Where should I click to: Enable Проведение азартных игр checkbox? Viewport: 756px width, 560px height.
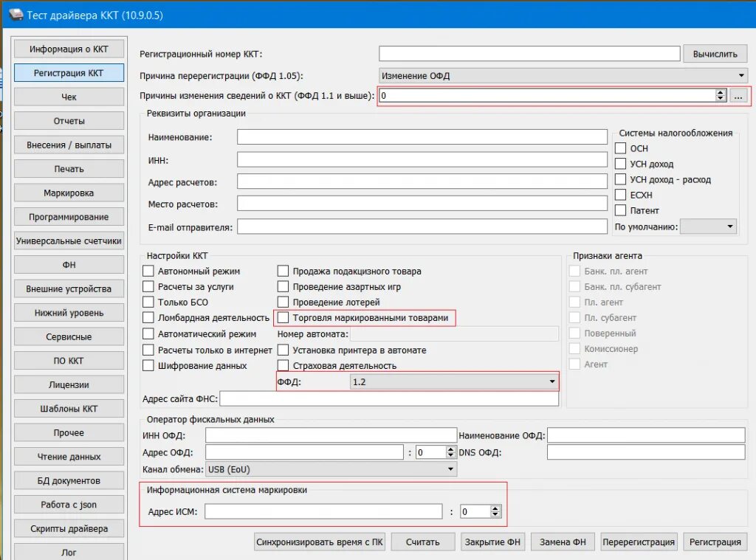pyautogui.click(x=283, y=286)
